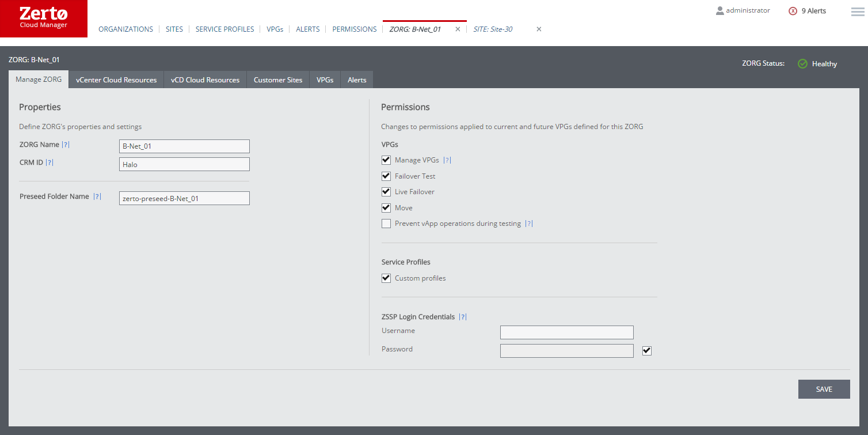Click the administrator username

748,10
